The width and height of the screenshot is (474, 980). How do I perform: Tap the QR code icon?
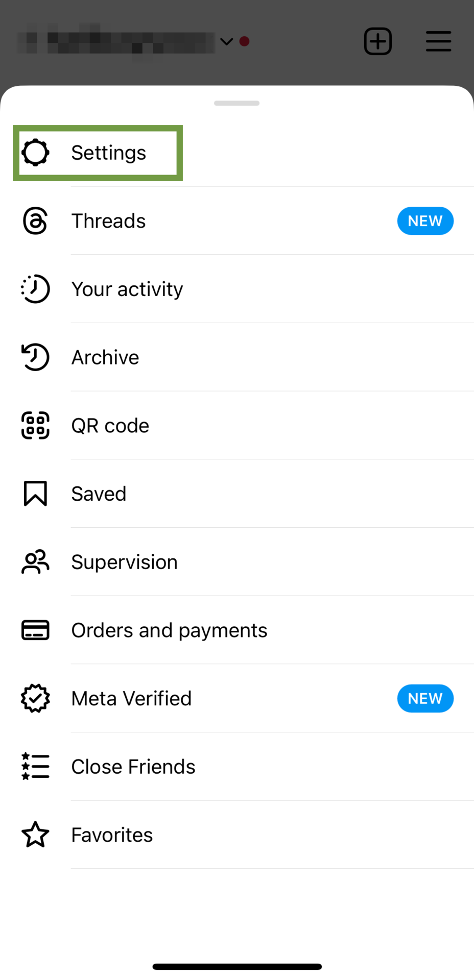35,425
